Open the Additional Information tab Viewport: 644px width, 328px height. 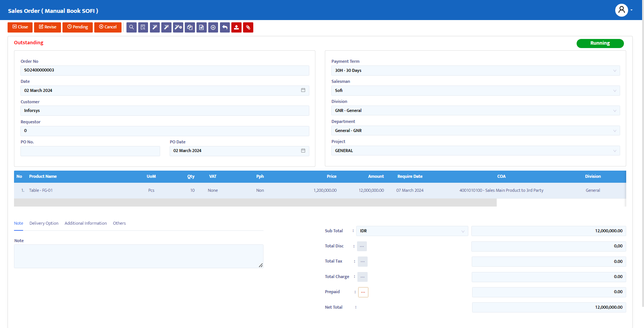pos(86,223)
